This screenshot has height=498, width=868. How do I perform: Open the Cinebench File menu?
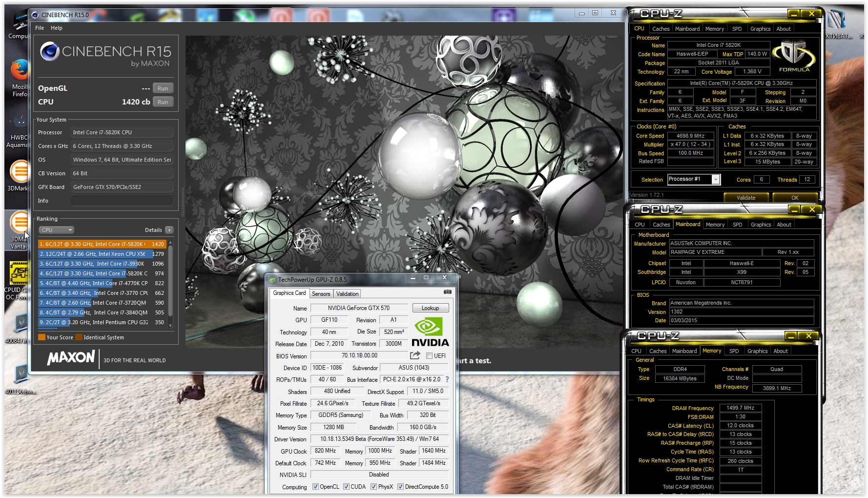pos(40,28)
